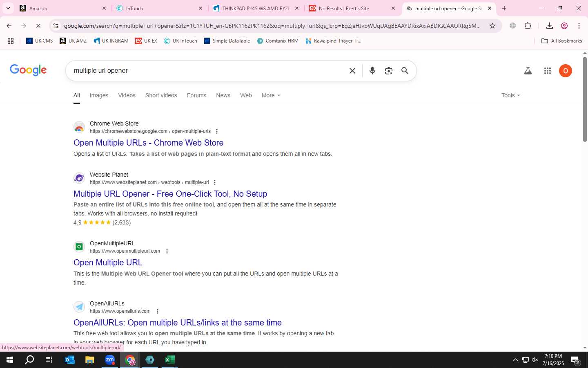Open a new browser tab
This screenshot has width=588, height=368.
504,8
